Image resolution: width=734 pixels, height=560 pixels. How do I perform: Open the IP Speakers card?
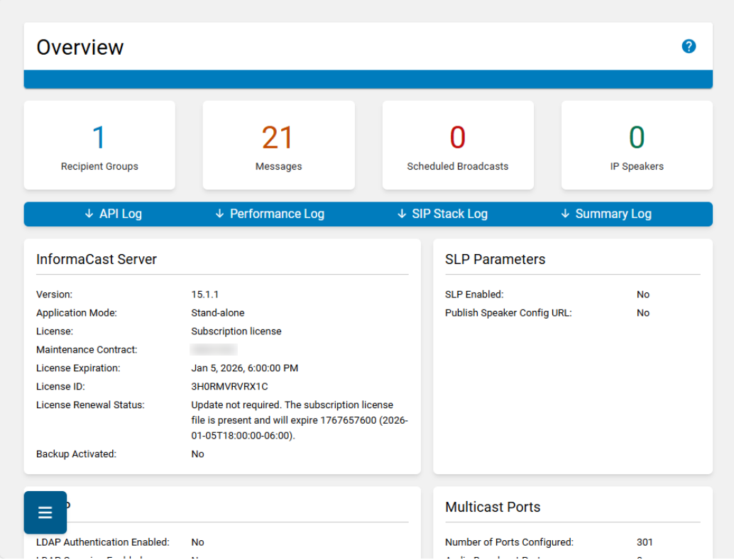637,146
